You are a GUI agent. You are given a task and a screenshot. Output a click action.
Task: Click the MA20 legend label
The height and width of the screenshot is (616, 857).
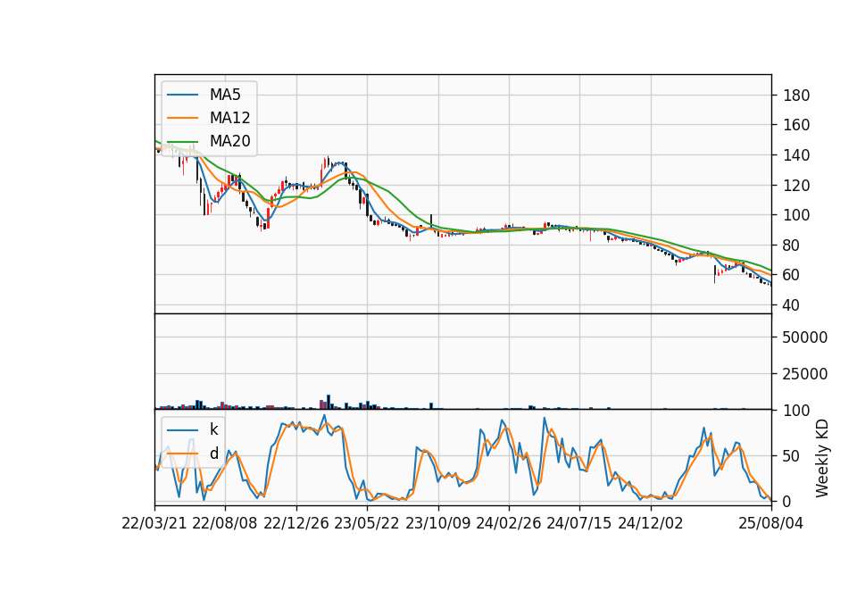[230, 141]
